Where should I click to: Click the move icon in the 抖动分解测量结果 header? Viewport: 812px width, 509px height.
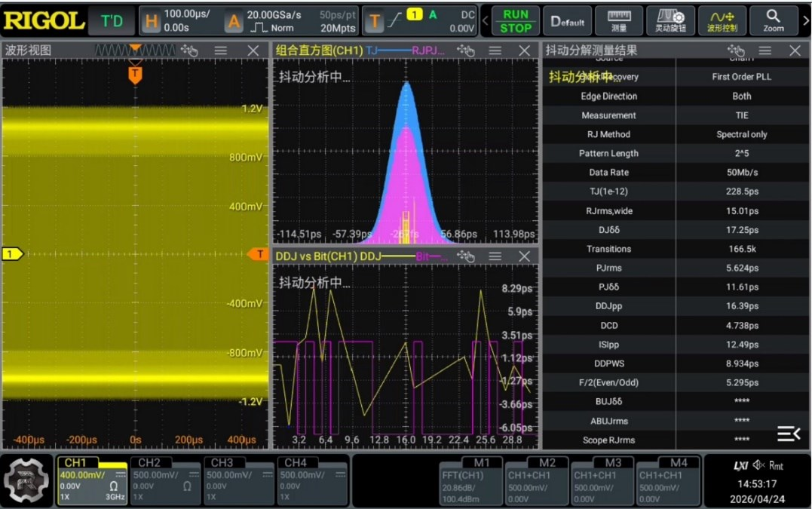pos(736,51)
